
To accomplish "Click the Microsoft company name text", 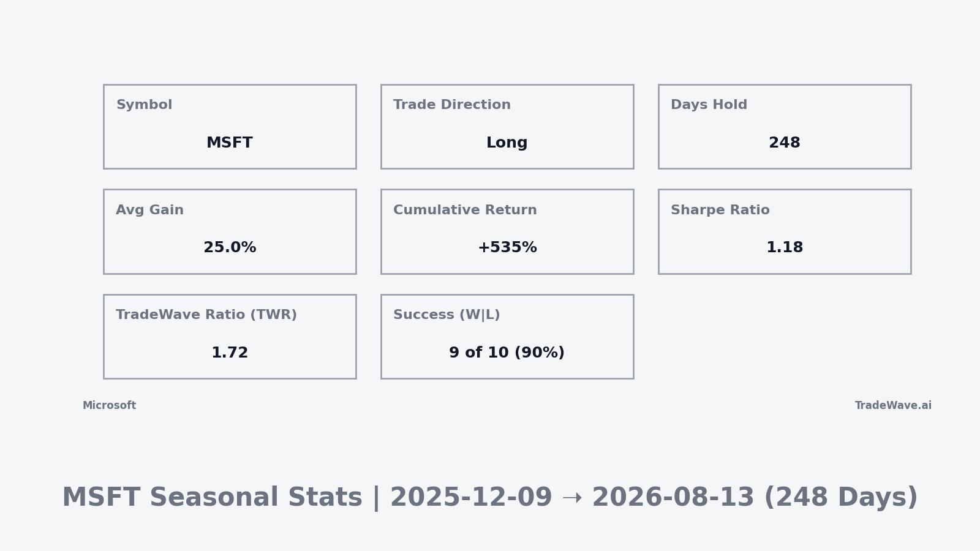I will pyautogui.click(x=109, y=406).
